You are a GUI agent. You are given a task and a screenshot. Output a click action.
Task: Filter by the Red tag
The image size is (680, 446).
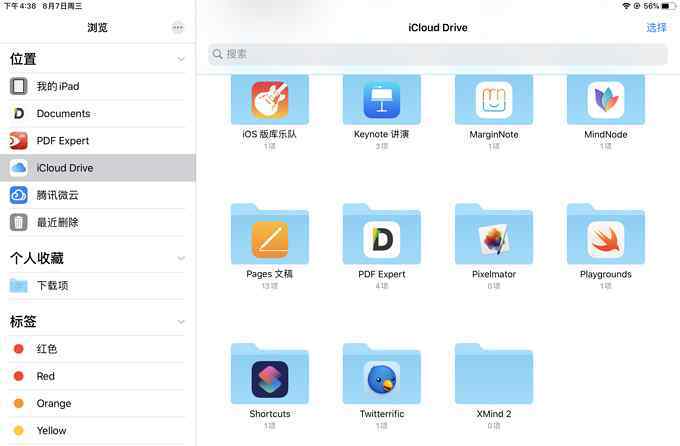click(98, 376)
